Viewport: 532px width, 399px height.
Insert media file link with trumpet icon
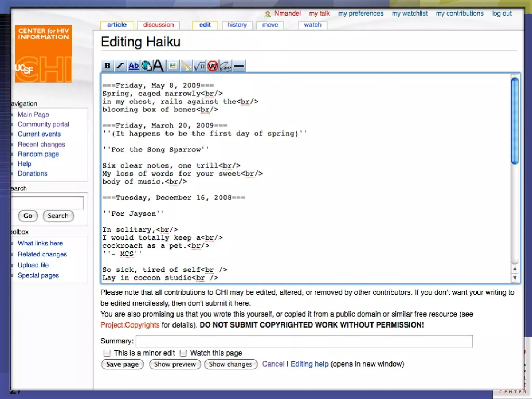click(x=186, y=66)
